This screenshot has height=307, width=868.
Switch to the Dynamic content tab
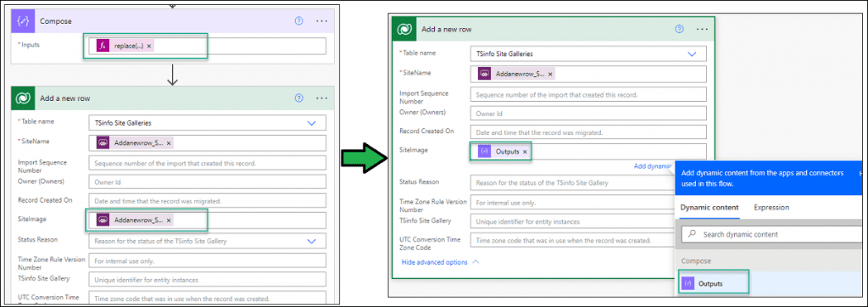pos(709,208)
